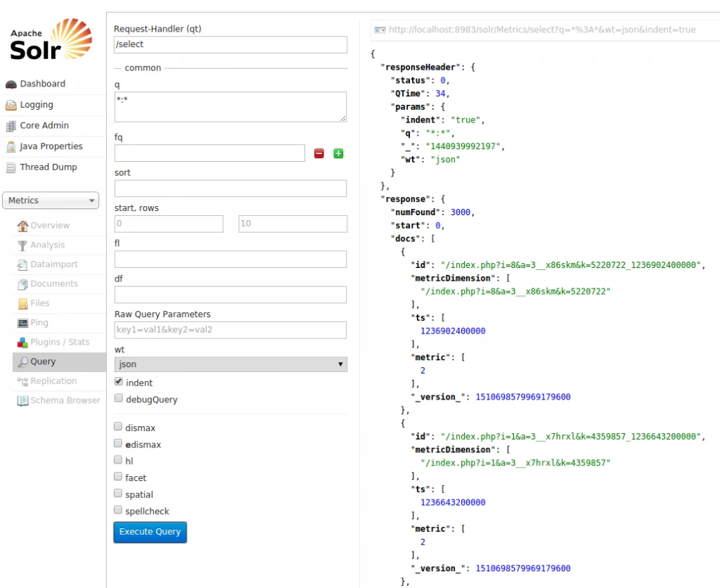Enable the dismax checkbox

[x=118, y=426]
